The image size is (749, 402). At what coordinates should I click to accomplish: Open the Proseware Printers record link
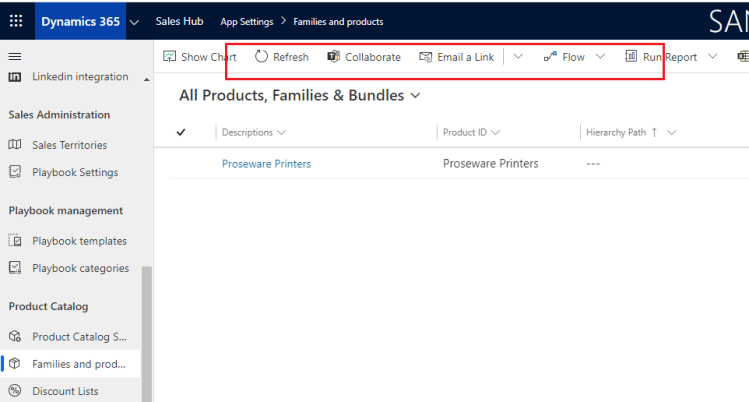pyautogui.click(x=266, y=164)
